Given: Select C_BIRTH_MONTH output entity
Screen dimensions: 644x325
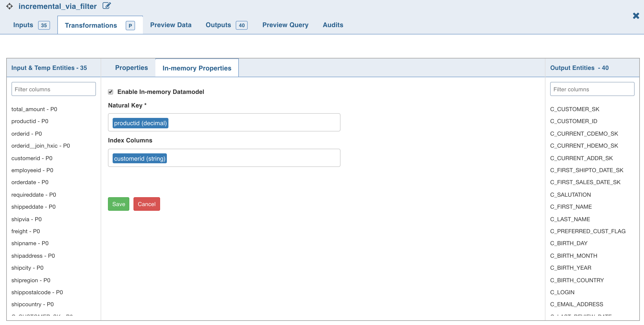Looking at the screenshot, I should click(x=574, y=256).
